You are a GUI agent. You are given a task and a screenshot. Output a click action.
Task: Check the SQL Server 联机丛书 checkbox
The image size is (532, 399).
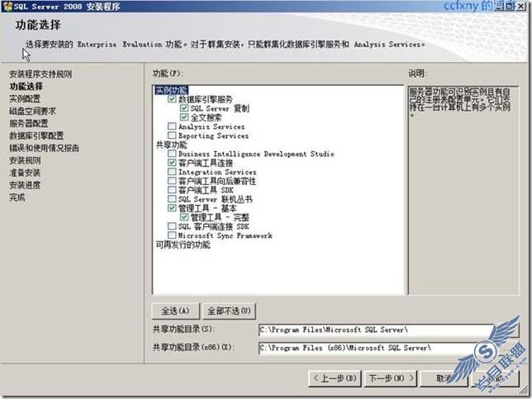coord(172,199)
